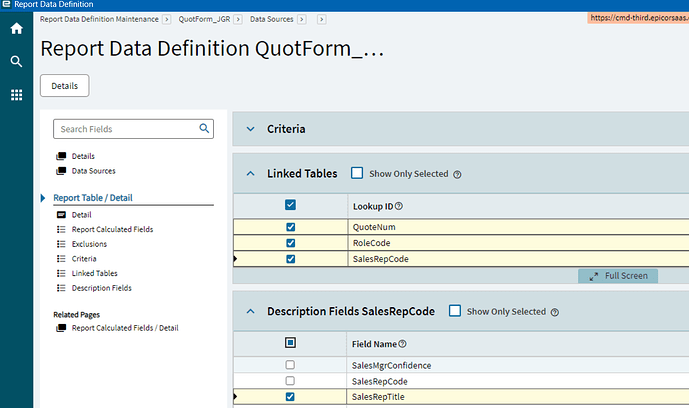Collapse the Linked Tables panel chevron

coord(250,173)
